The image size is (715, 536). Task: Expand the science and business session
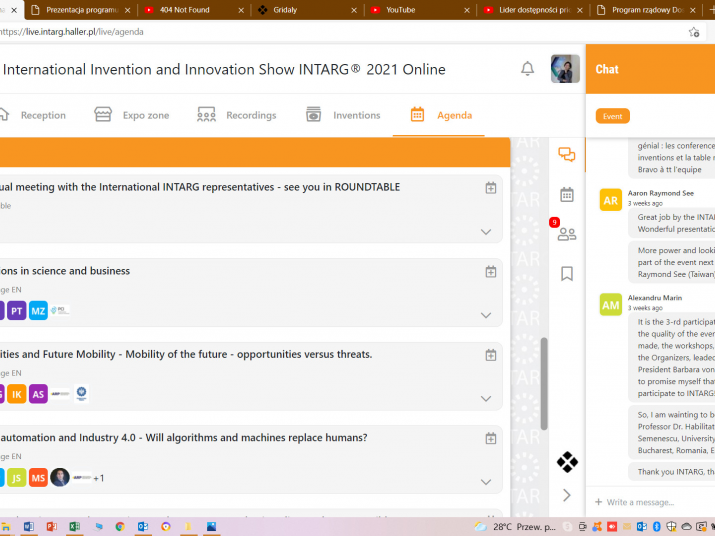[486, 315]
